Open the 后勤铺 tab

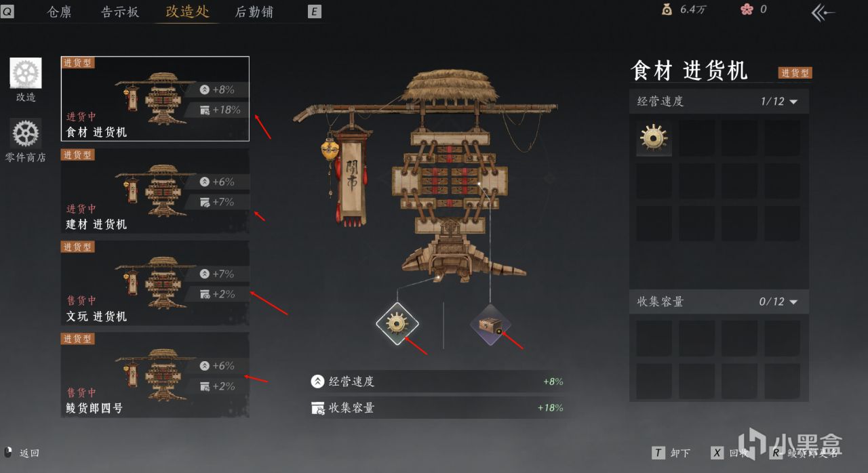255,12
